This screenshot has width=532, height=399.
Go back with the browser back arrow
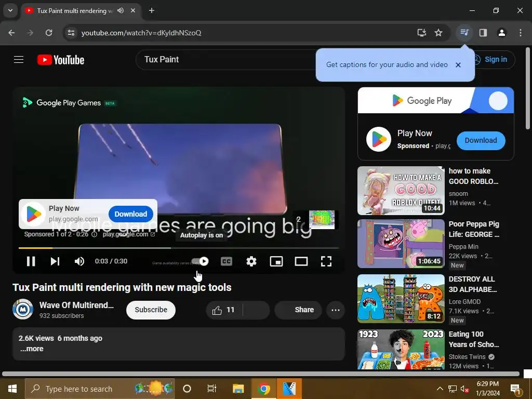11,33
